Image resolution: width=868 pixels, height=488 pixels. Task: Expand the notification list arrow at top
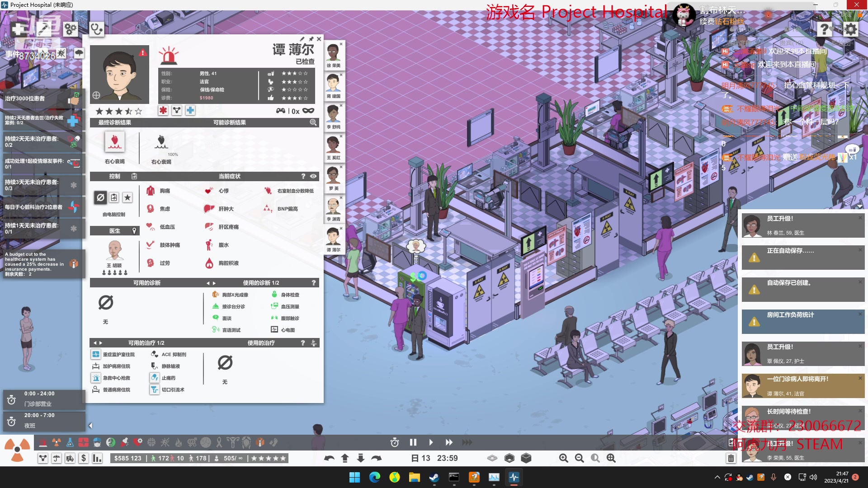pyautogui.click(x=859, y=206)
